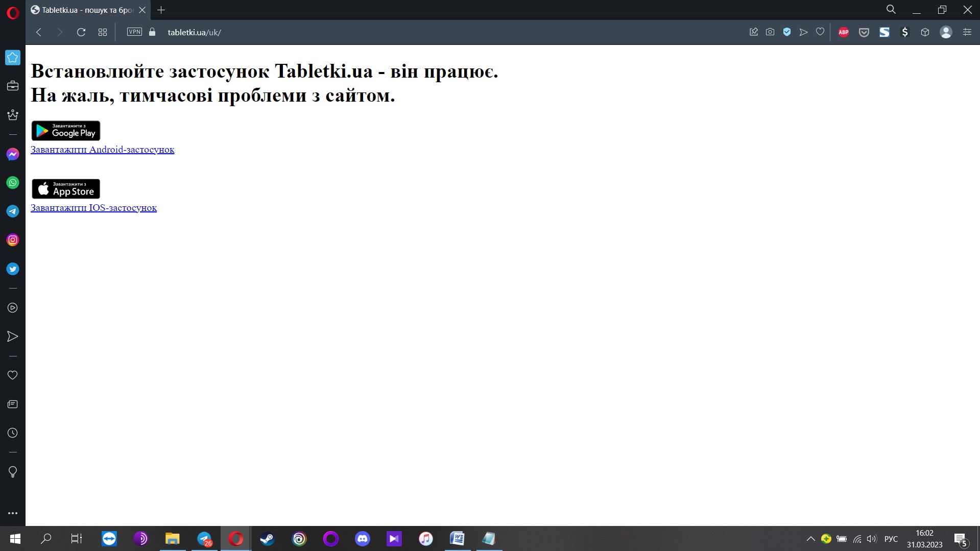Expand hidden system tray icons chevron
The image size is (980, 551).
pos(810,539)
